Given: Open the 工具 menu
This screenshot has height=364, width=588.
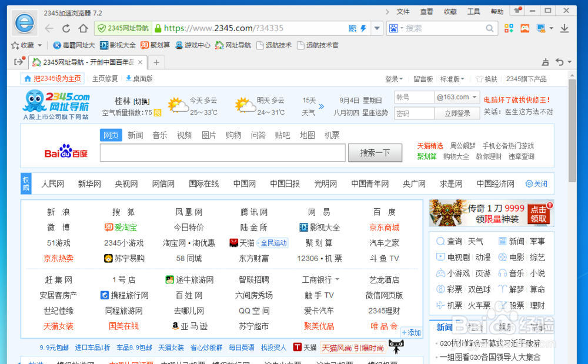Looking at the screenshot, I should (473, 12).
